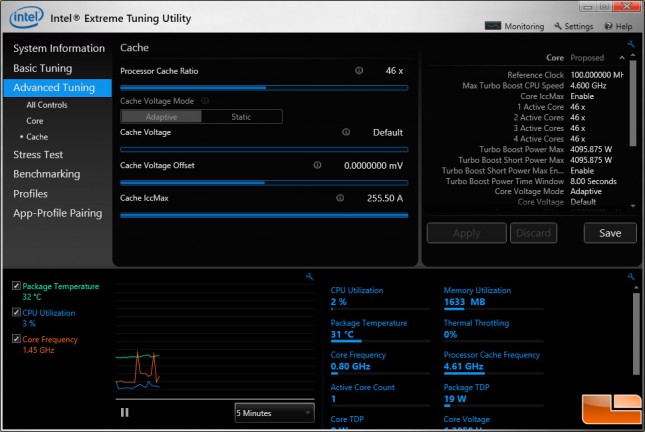This screenshot has width=645, height=432.
Task: Click the Intel logo icon
Action: point(26,18)
